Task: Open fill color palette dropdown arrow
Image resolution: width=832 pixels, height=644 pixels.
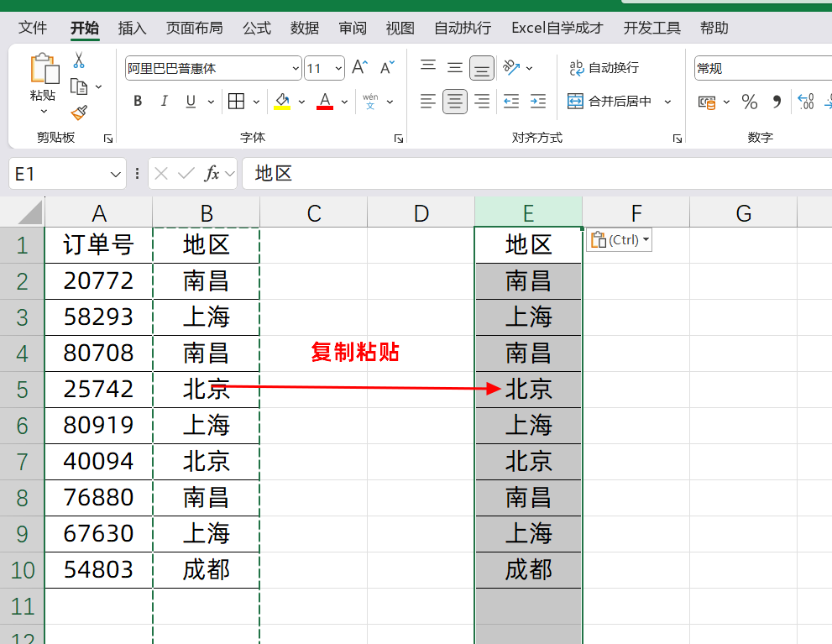Action: point(302,102)
